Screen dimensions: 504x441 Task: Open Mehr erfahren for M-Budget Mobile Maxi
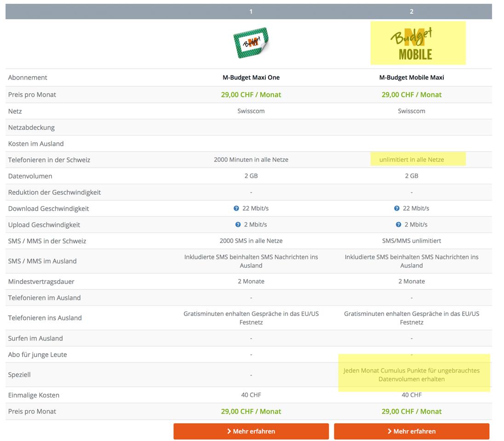[x=412, y=431]
